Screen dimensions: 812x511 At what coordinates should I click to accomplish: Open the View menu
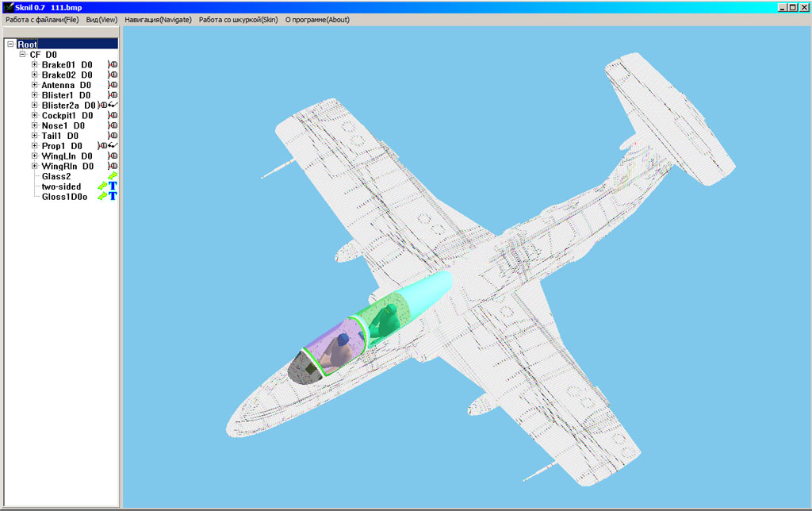(101, 20)
